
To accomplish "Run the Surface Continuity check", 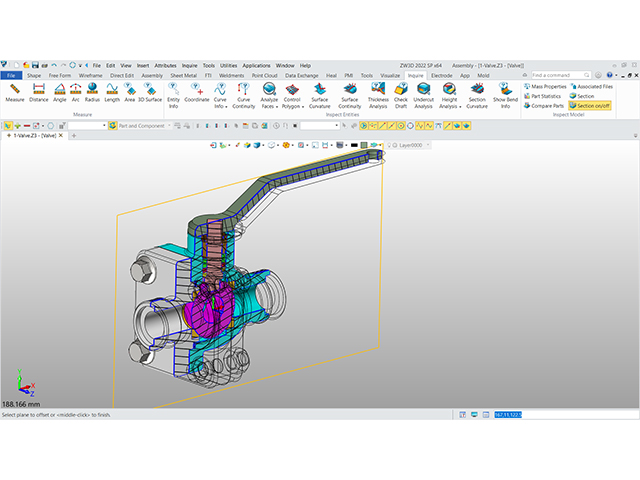I will 350,96.
